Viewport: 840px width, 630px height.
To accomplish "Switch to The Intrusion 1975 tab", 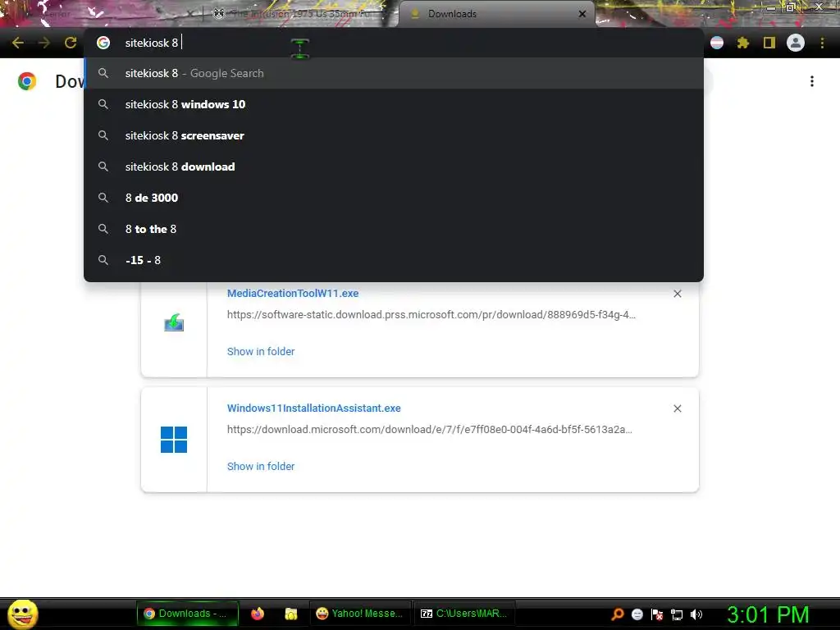I will (x=300, y=14).
